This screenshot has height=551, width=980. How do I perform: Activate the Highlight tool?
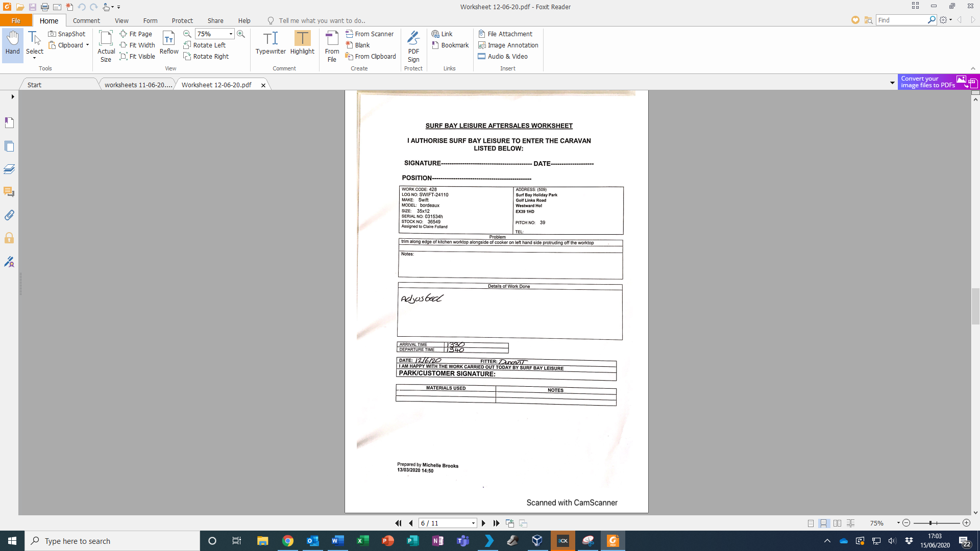302,43
